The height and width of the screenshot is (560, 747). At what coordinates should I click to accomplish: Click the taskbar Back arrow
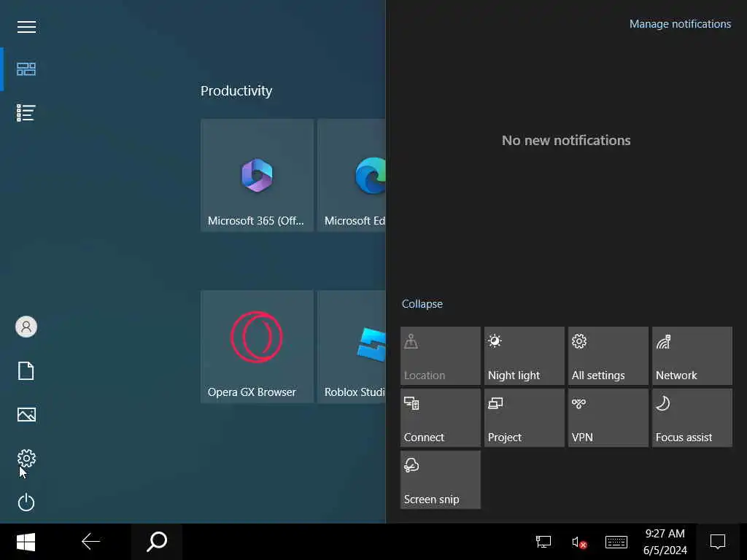(90, 542)
